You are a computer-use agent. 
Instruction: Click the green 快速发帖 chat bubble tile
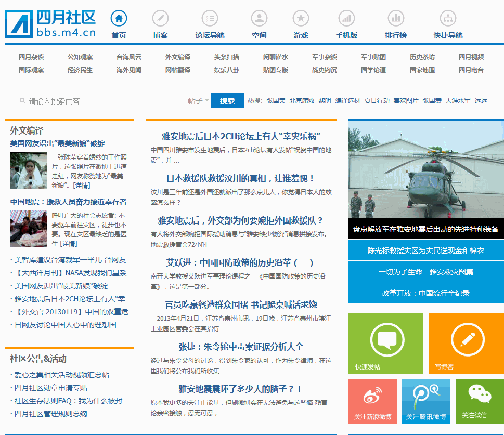pos(385,344)
